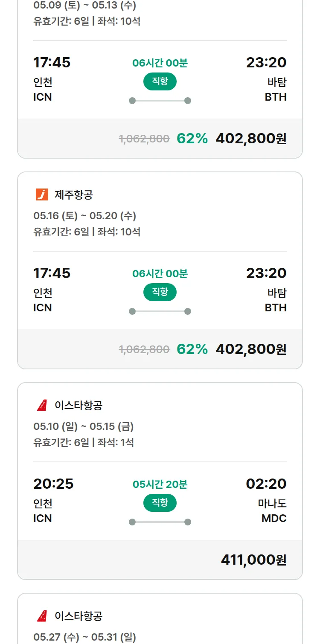320x644 pixels.
Task: Tap the 02:20 Manado arrival time
Action: (266, 484)
